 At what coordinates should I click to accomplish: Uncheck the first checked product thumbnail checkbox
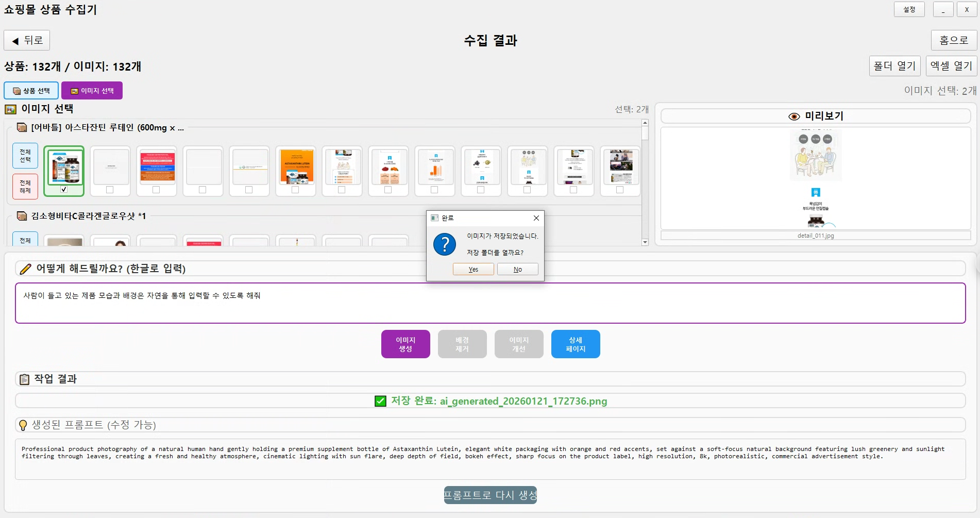point(64,190)
